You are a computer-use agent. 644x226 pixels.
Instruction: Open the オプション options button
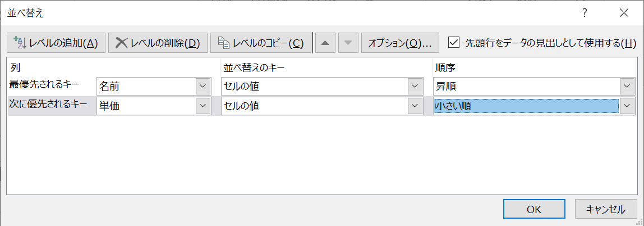pyautogui.click(x=400, y=43)
